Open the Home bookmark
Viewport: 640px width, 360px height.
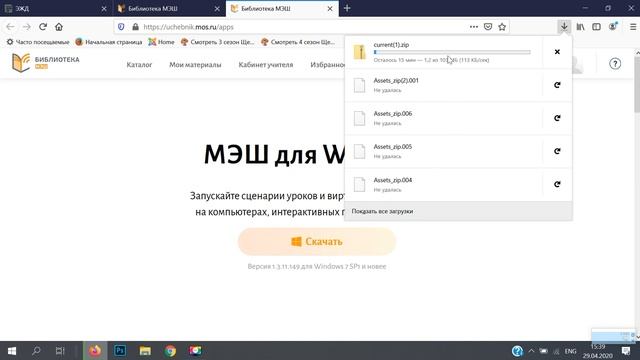pyautogui.click(x=161, y=42)
